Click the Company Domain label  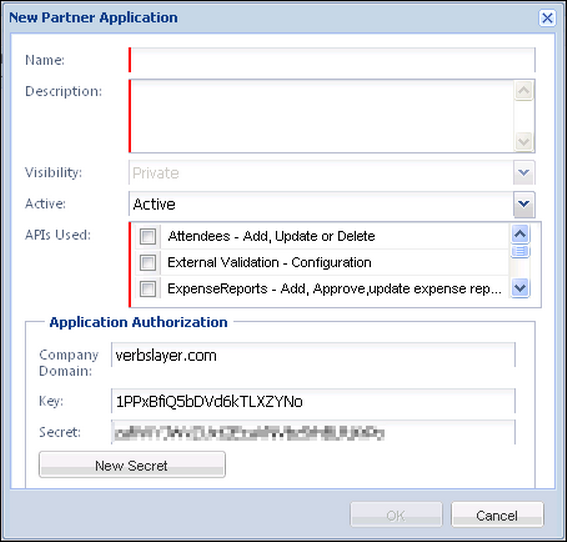69,363
